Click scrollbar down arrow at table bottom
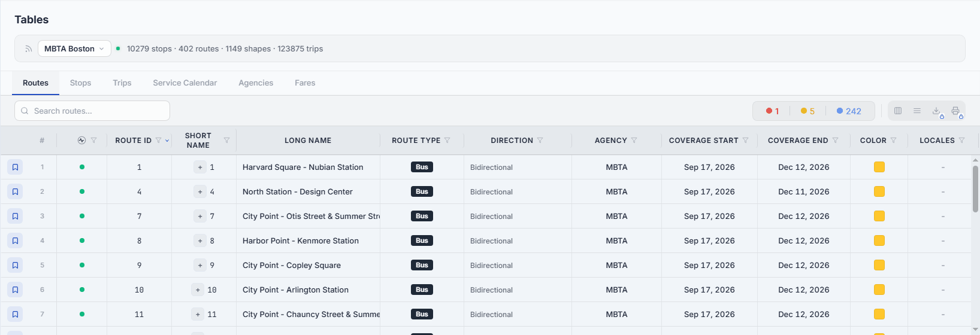 coord(975,330)
